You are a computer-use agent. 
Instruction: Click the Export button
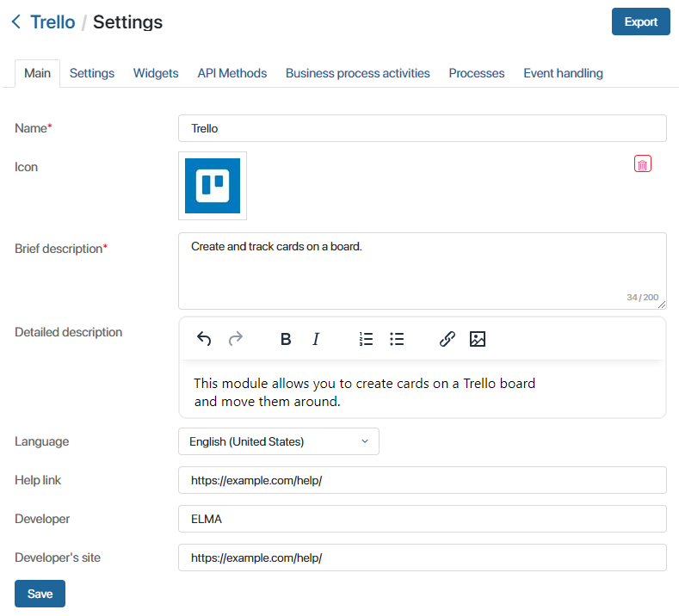click(x=640, y=22)
